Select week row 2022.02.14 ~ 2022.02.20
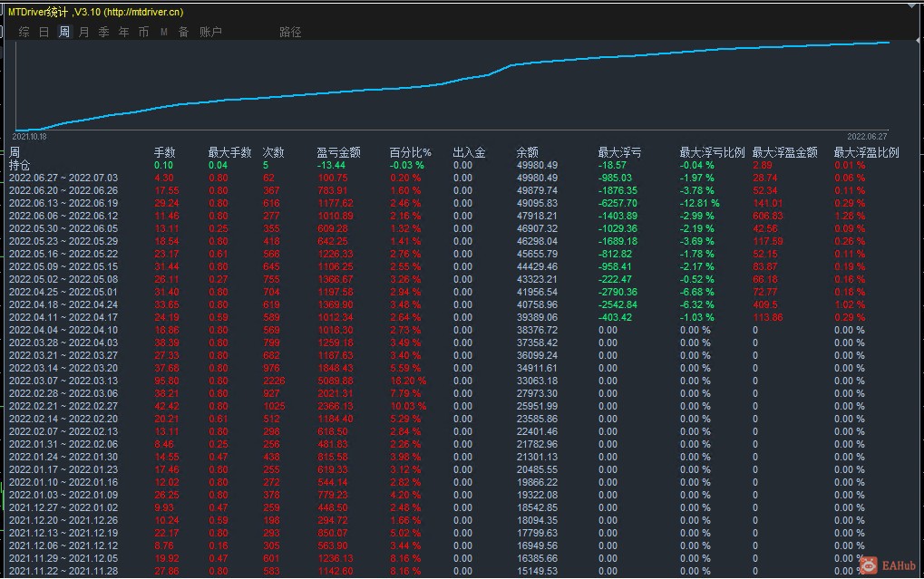The image size is (924, 579). (63, 419)
